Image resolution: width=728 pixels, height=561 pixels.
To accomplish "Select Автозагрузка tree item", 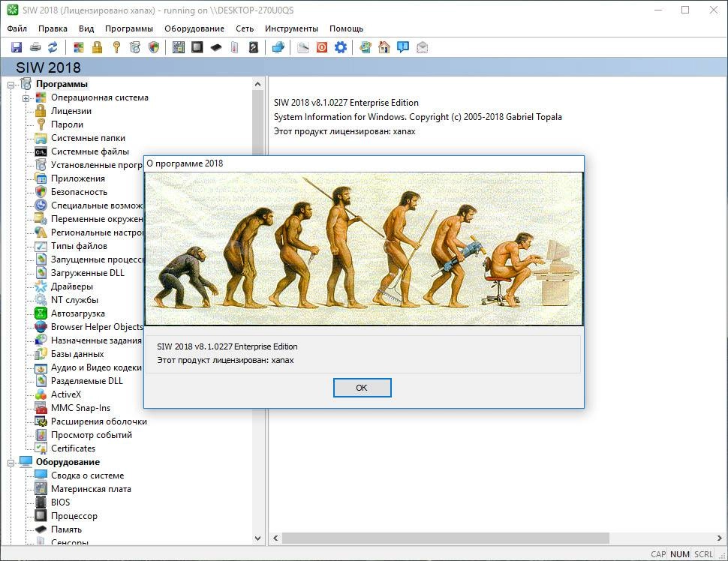I will (78, 313).
